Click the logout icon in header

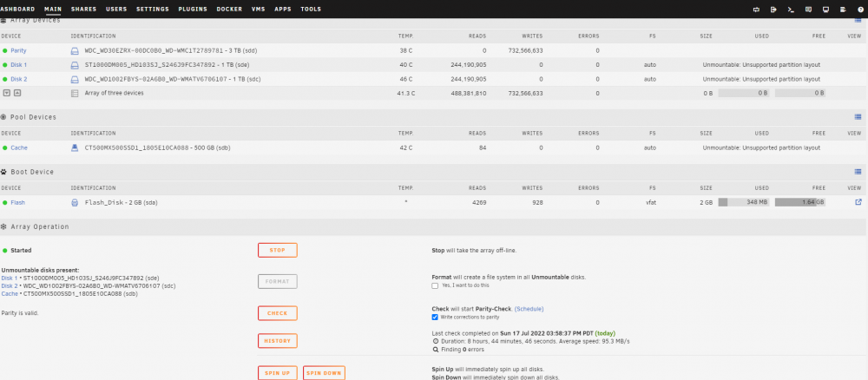click(x=774, y=10)
